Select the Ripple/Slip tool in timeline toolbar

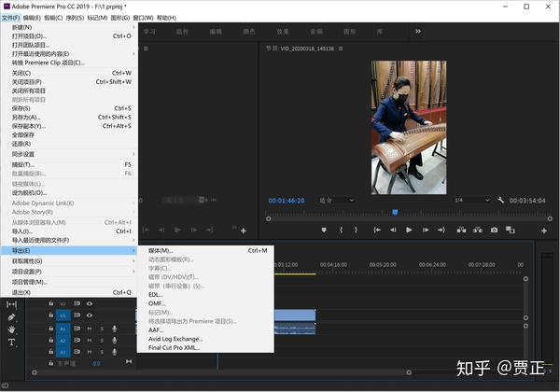click(x=11, y=304)
